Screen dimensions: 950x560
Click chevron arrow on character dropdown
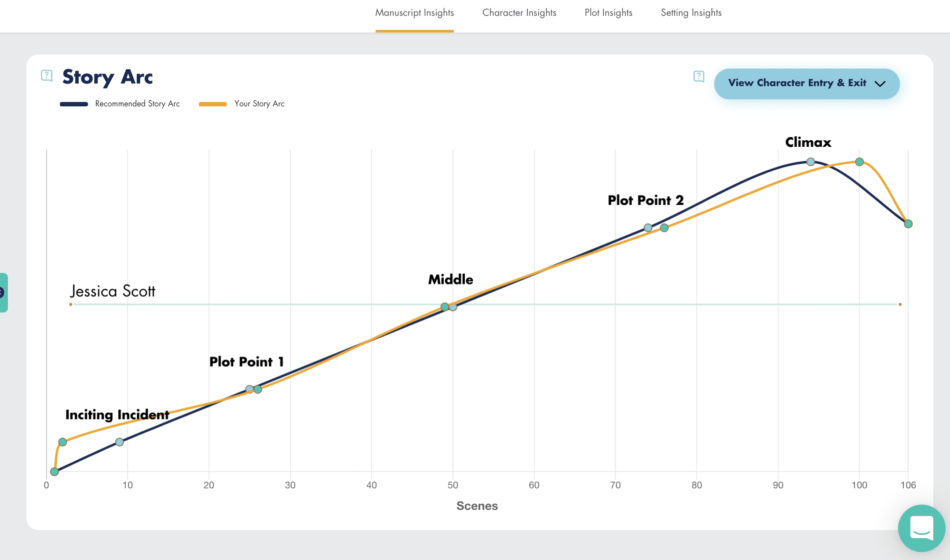tap(880, 84)
